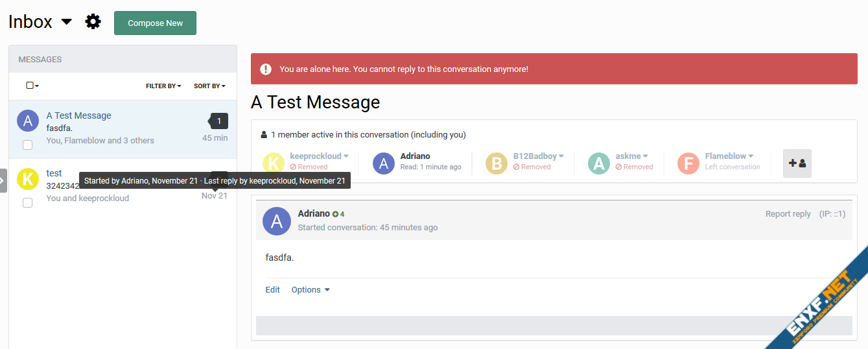Click B12Badboy's avatar in the participants list
Screen dimensions: 868x349
click(497, 163)
